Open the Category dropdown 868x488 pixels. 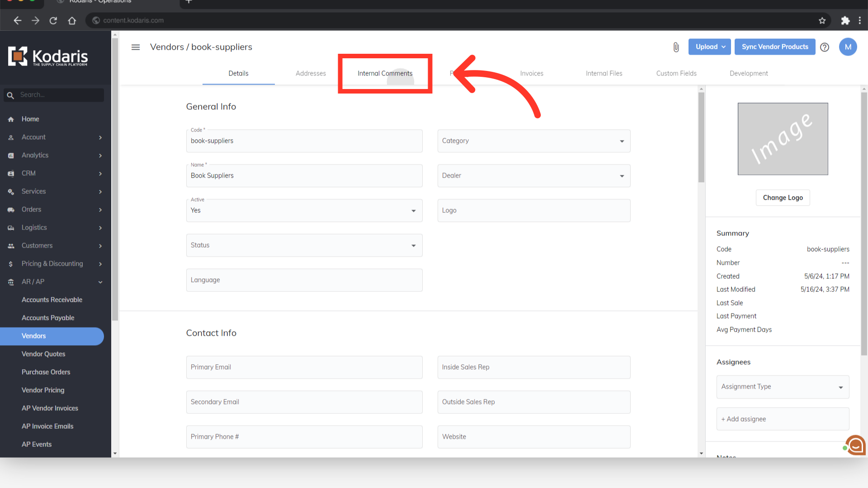(533, 141)
